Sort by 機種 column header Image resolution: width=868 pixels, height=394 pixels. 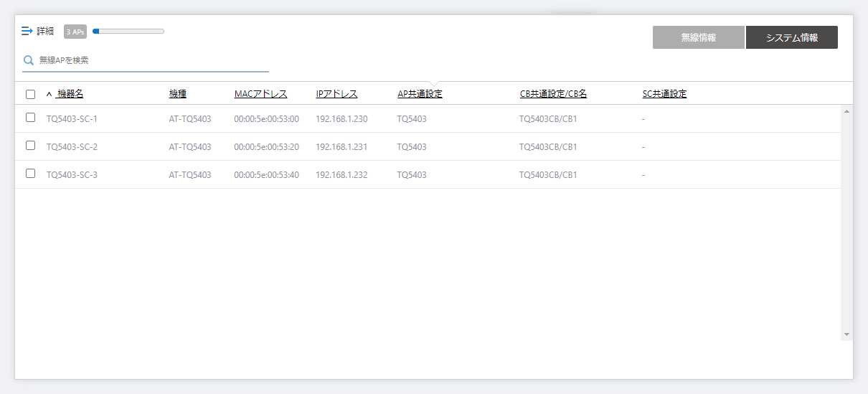coord(178,94)
